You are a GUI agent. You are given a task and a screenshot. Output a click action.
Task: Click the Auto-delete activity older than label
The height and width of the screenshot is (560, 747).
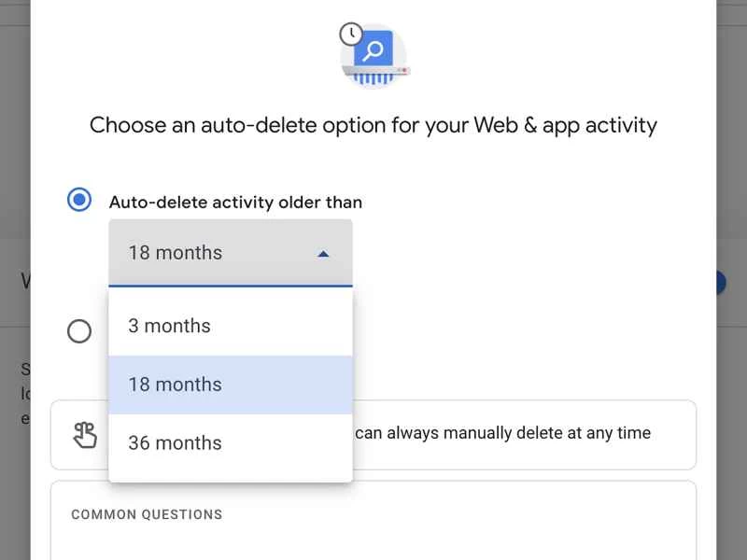(x=235, y=202)
